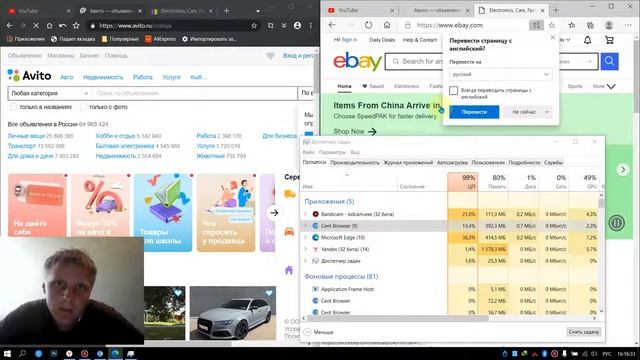This screenshot has height=360, width=640.
Task: Click the Транспорт category link on Avito
Action: click(x=22, y=146)
